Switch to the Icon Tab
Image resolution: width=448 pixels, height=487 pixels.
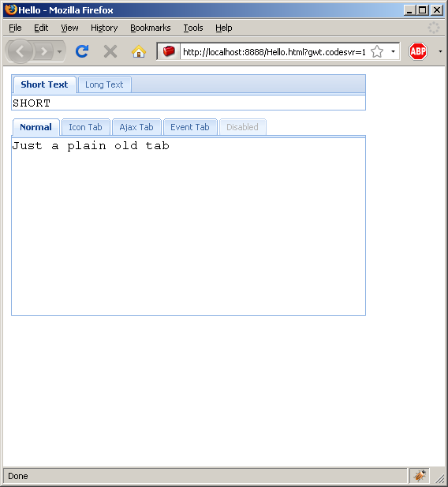point(85,127)
